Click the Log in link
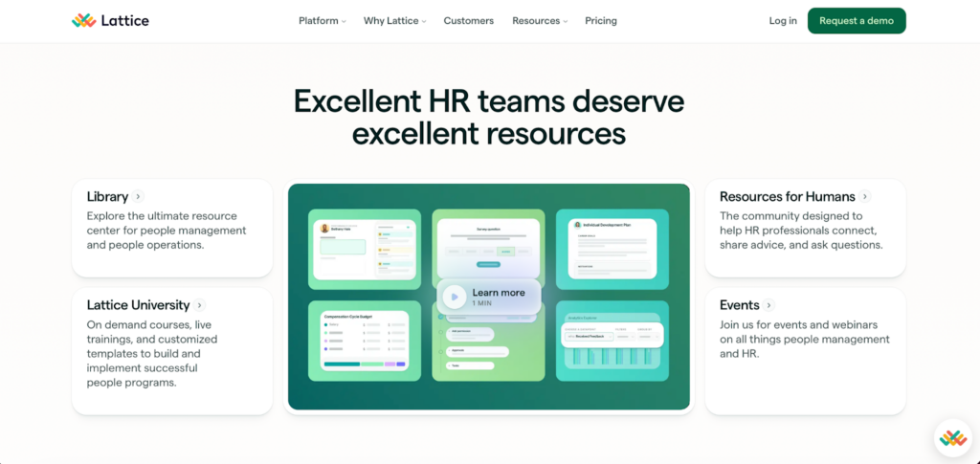 click(783, 21)
